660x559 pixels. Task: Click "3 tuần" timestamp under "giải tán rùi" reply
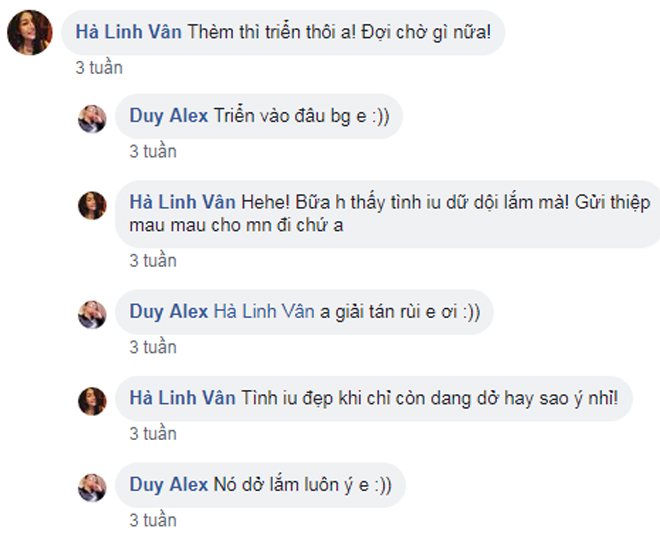click(x=152, y=348)
